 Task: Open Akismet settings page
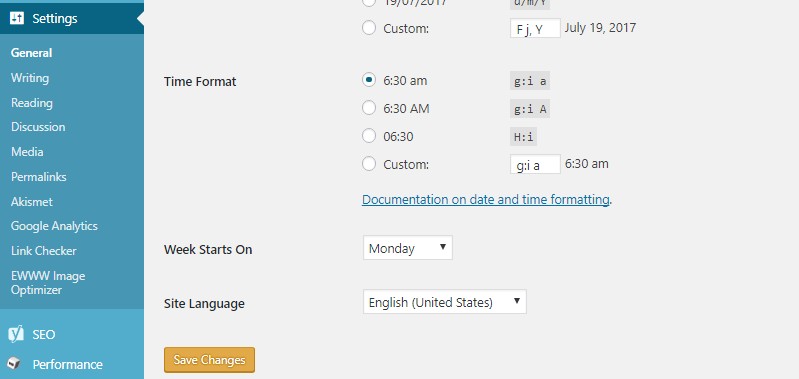pos(32,202)
